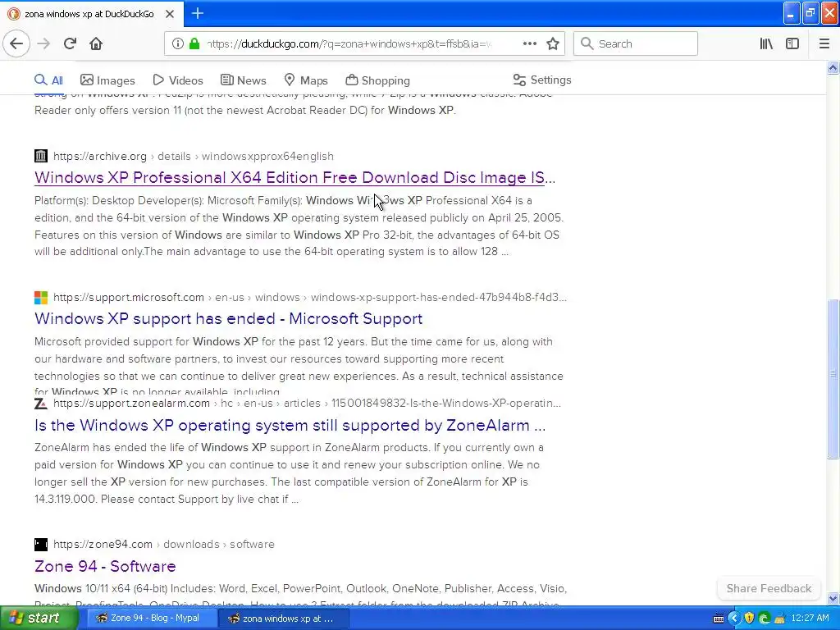Image resolution: width=840 pixels, height=630 pixels.
Task: Click the https://support.zonealarm.com URL breadcrumb
Action: click(131, 403)
